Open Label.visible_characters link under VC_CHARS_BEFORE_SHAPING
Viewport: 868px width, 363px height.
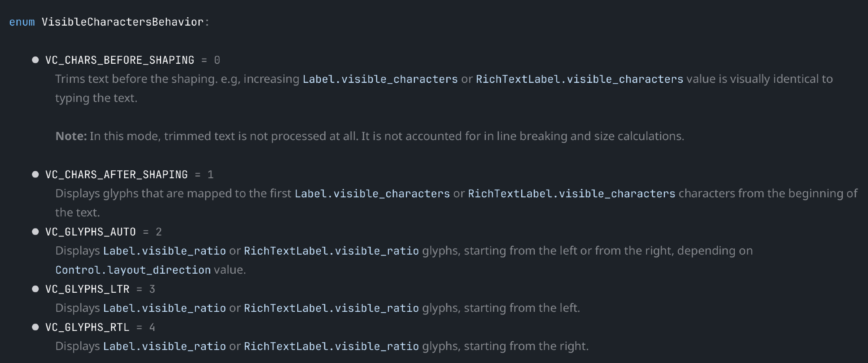(380, 79)
